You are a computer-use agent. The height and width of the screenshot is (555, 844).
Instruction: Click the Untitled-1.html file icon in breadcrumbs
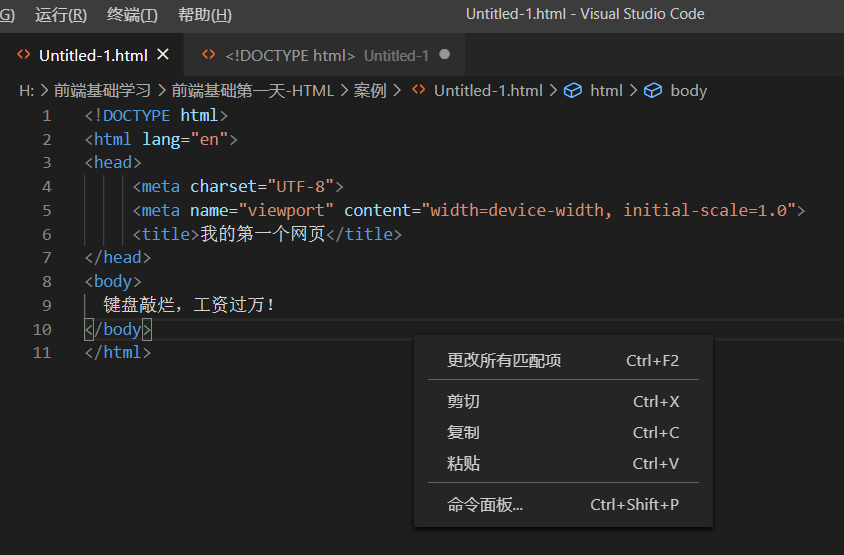coord(419,90)
